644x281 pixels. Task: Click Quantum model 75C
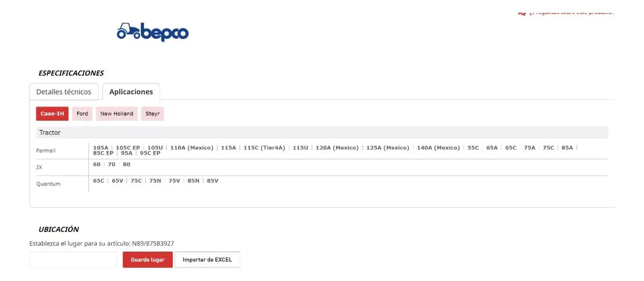(136, 181)
